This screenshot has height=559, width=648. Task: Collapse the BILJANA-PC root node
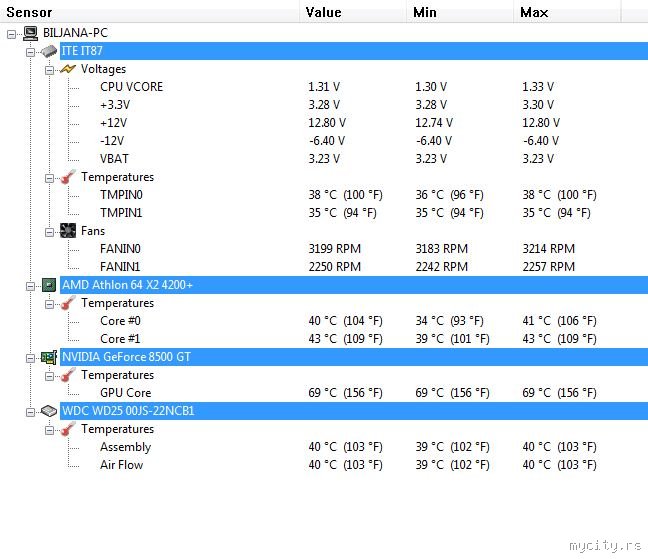click(x=12, y=34)
